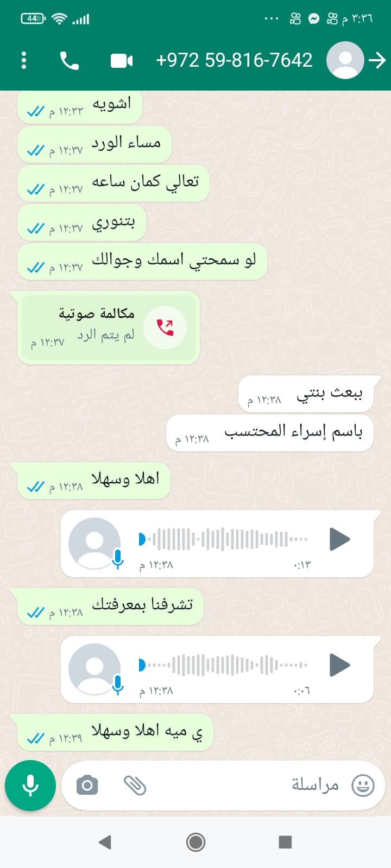Tap the missed voice call bubble مكالمة صوتية
391x868 pixels.
[109, 327]
